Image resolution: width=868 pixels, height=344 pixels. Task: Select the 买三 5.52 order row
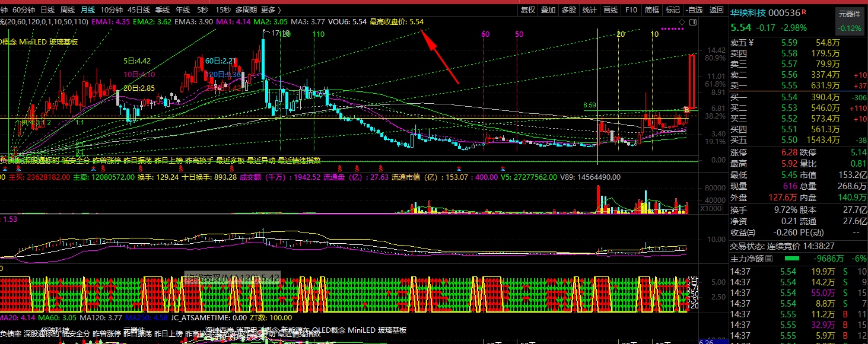click(x=797, y=118)
